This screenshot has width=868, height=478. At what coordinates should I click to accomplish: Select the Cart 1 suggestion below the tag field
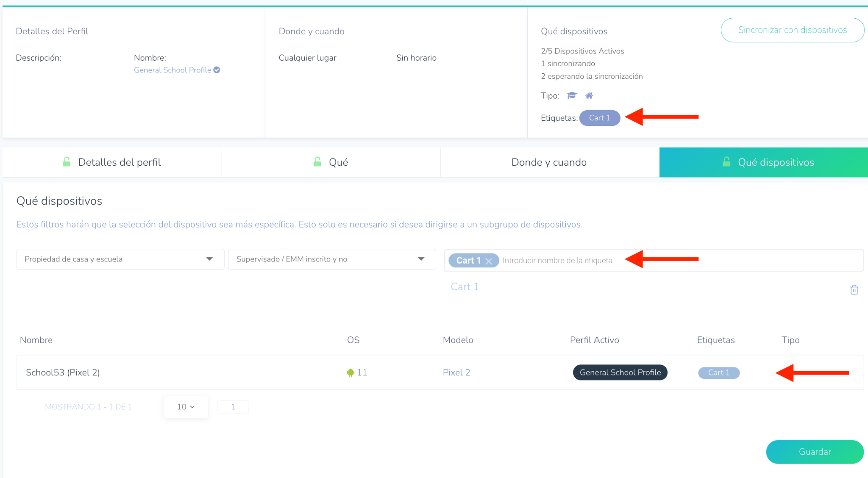(x=465, y=287)
